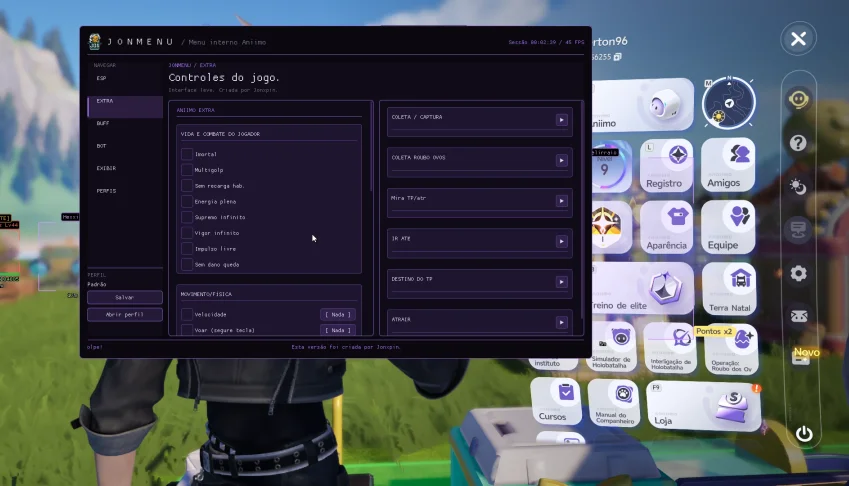The height and width of the screenshot is (486, 849).
Task: Click the right panel scrollbar
Action: coord(582,210)
